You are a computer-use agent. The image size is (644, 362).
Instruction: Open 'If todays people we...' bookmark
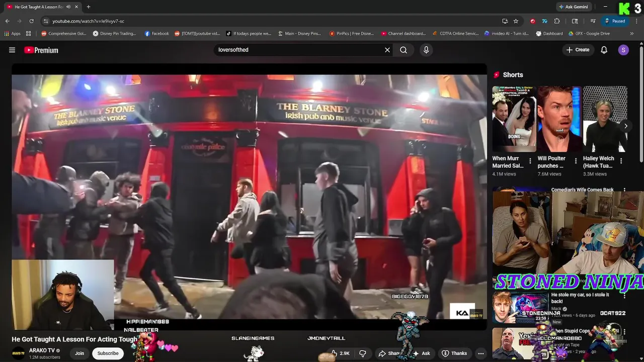point(249,34)
